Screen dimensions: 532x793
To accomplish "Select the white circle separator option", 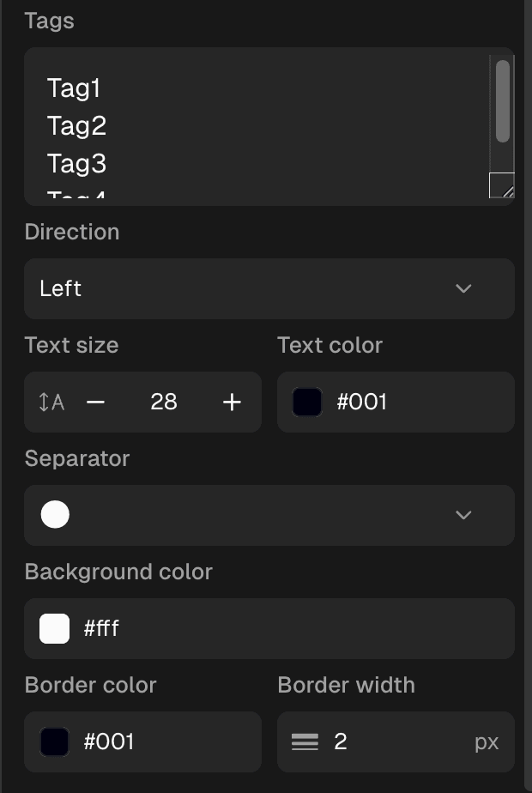I will coord(55,515).
